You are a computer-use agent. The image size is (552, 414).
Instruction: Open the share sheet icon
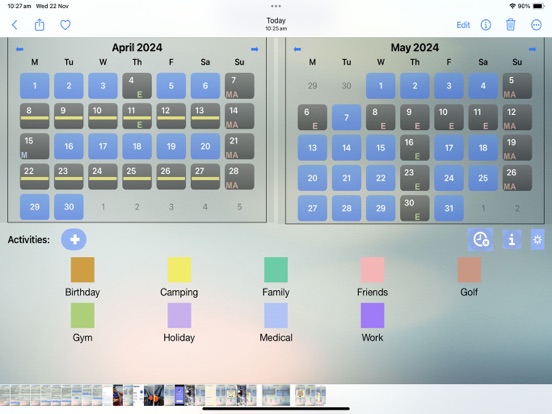[39, 25]
